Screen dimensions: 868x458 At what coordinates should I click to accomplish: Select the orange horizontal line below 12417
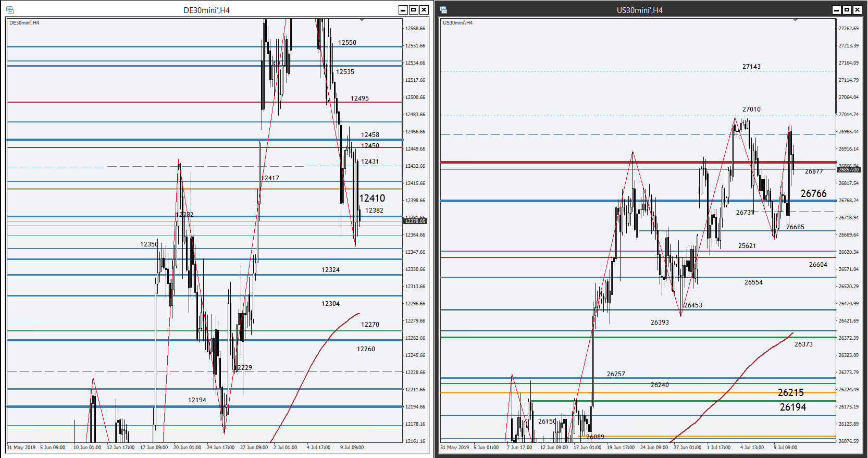[x=204, y=189]
